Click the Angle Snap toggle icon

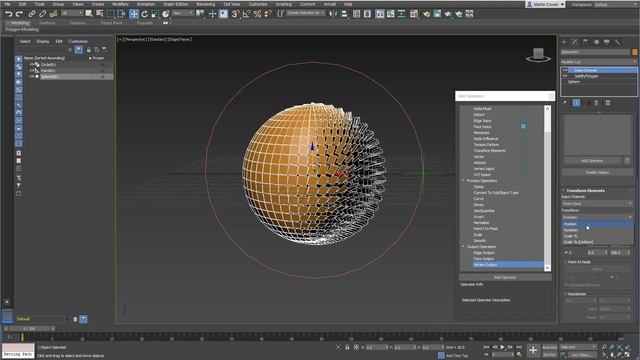coord(247,14)
